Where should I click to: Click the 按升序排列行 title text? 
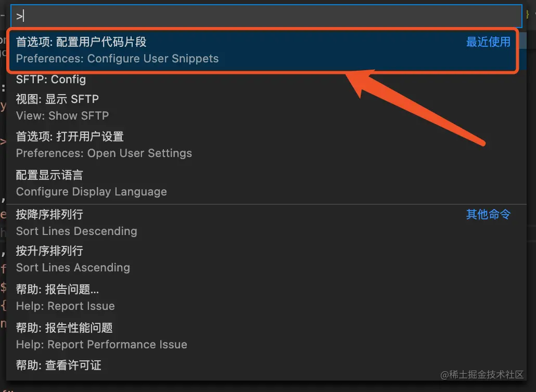click(x=49, y=251)
